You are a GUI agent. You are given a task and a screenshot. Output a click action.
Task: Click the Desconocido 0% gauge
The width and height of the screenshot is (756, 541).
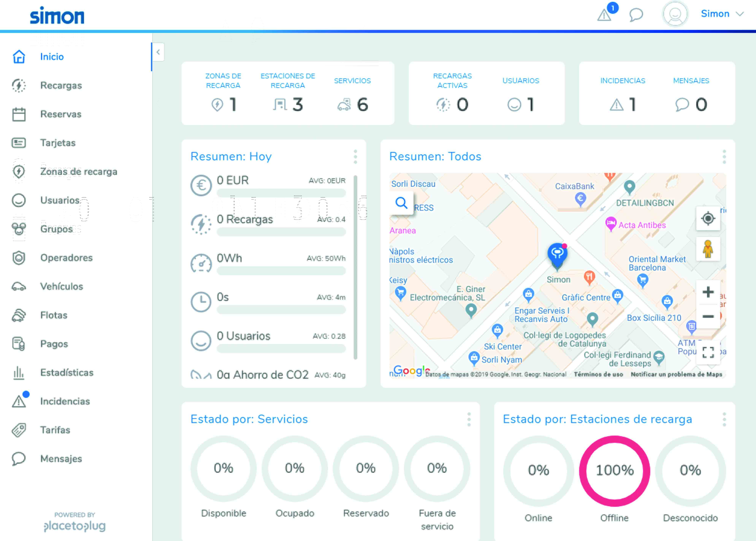click(690, 471)
